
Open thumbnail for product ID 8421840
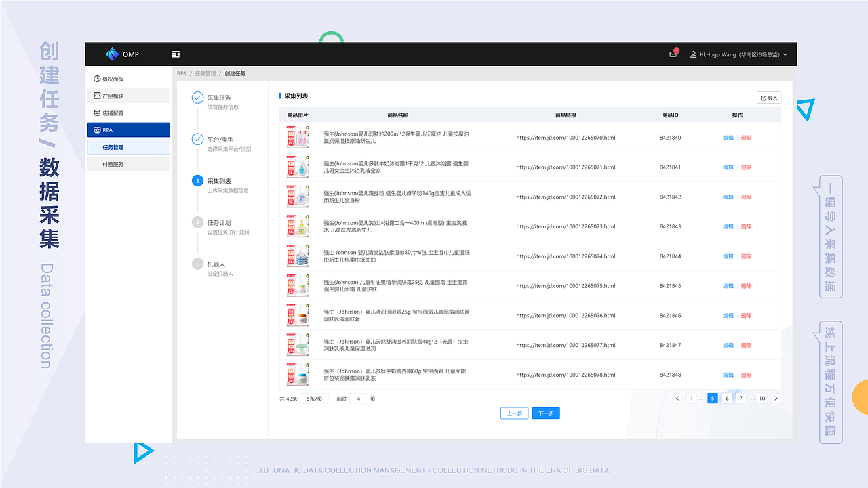298,138
